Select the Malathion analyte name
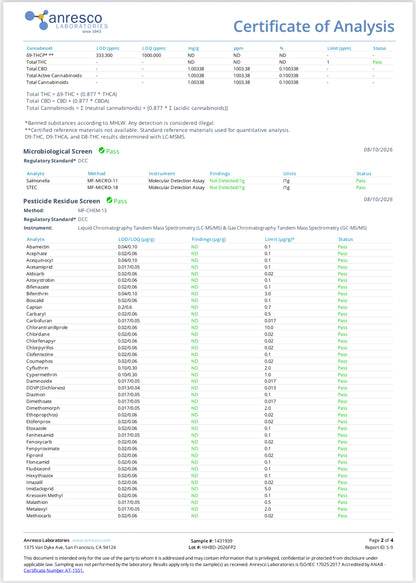 [37, 502]
